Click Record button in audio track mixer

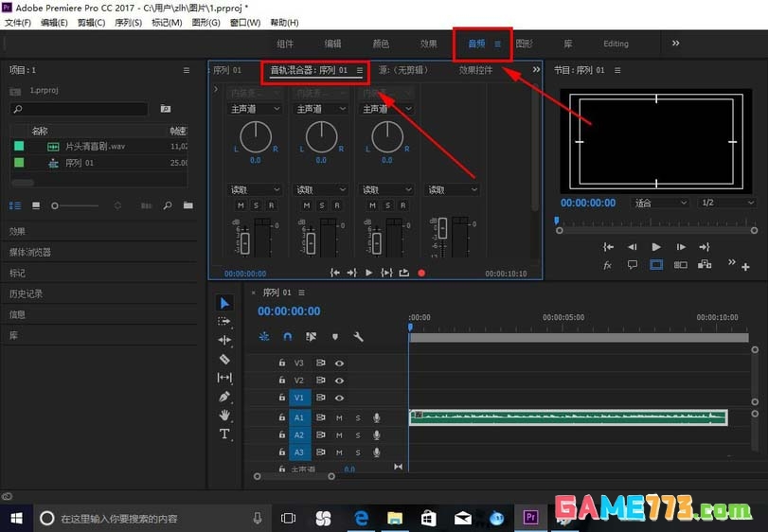point(421,273)
